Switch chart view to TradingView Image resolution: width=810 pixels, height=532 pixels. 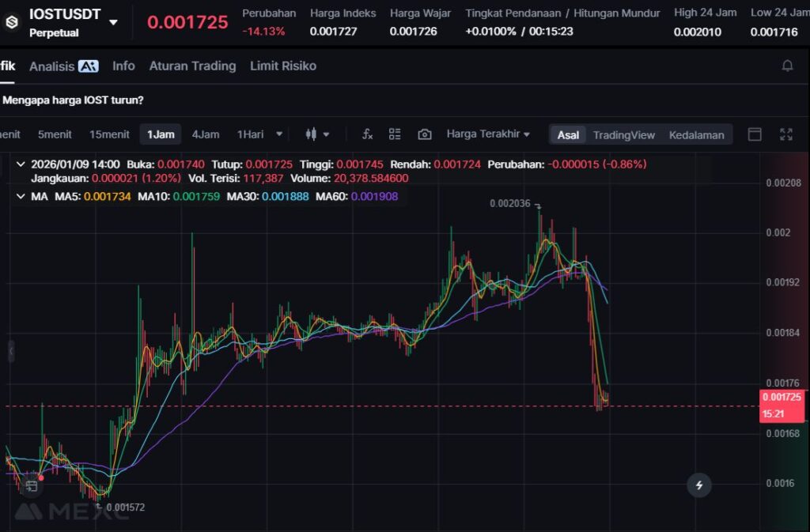click(623, 135)
